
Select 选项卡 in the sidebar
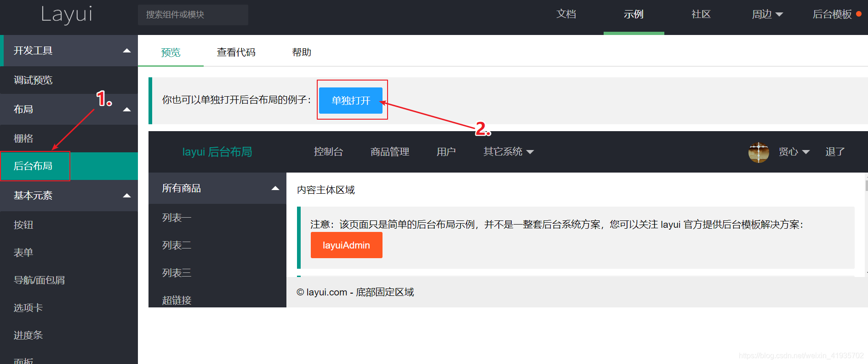click(x=69, y=307)
